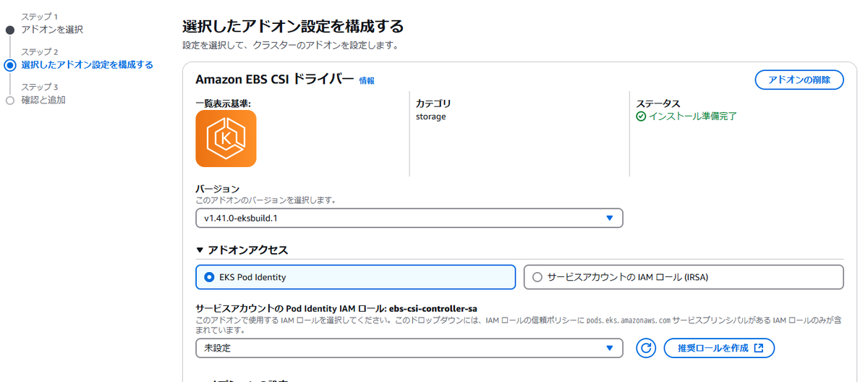
Task: Open the 未設定 IAM role dropdown
Action: click(x=409, y=348)
